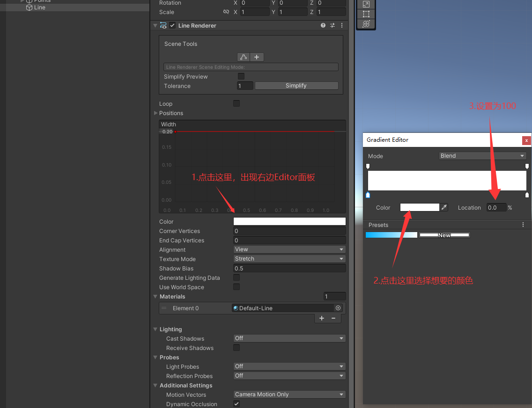Viewport: 532px width, 408px height.
Task: Select the New gradient preset
Action: [x=444, y=235]
